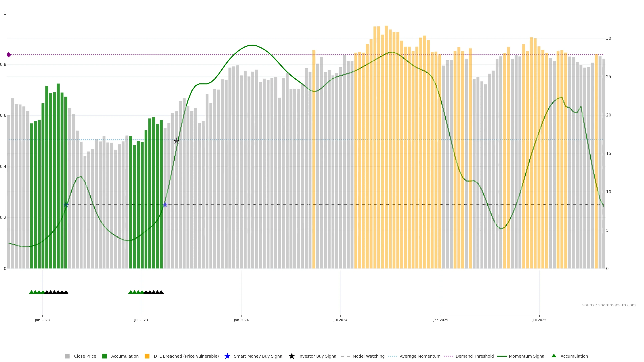Click the green Momentum Signal legend line
Viewport: 644px width, 362px height.
[502, 356]
